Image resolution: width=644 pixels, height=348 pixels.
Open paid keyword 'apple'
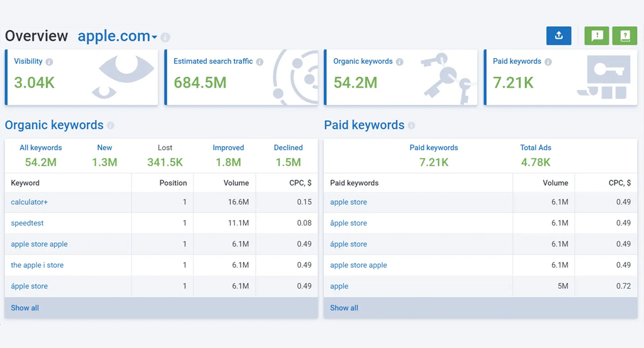click(339, 286)
